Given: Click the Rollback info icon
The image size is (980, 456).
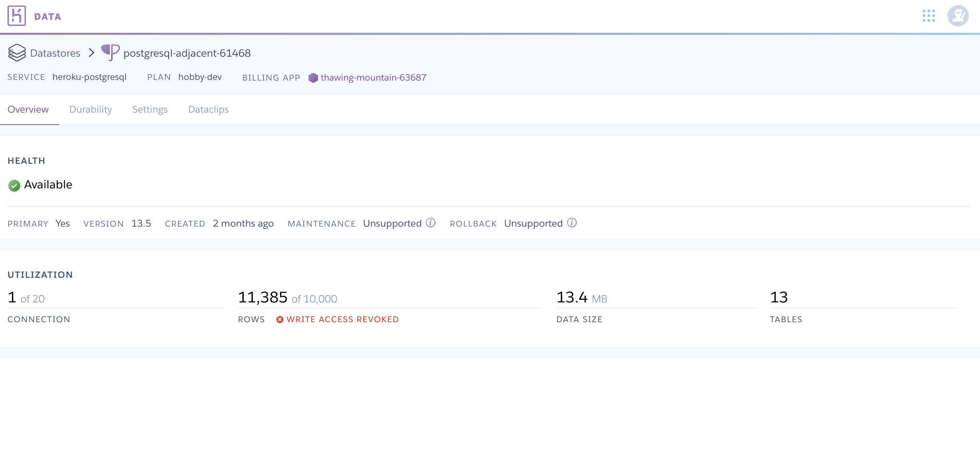Looking at the screenshot, I should coord(572,223).
